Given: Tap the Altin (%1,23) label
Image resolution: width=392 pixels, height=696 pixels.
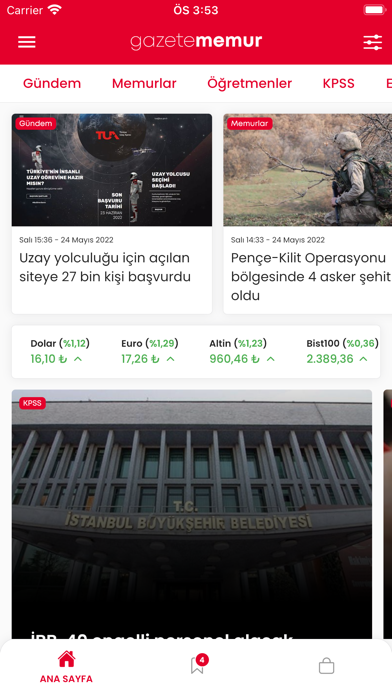Looking at the screenshot, I should (238, 343).
